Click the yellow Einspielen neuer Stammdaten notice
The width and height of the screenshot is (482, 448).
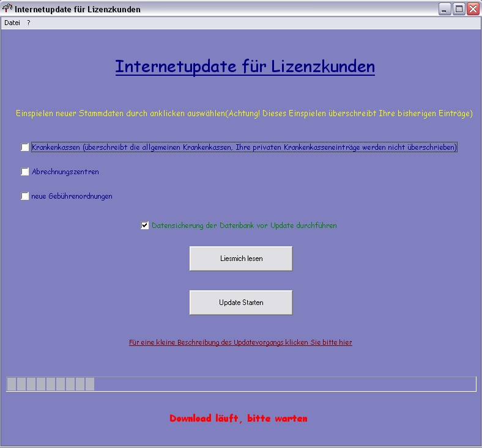245,113
